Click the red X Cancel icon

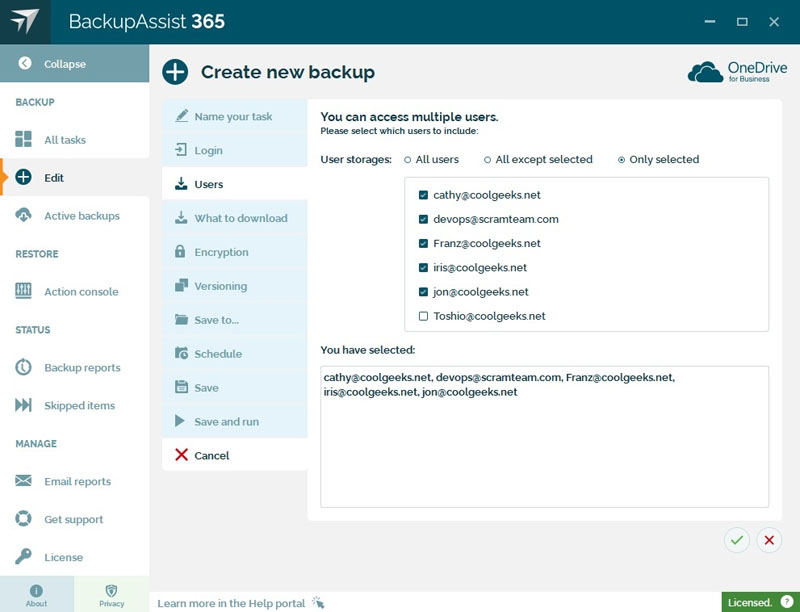pos(181,455)
